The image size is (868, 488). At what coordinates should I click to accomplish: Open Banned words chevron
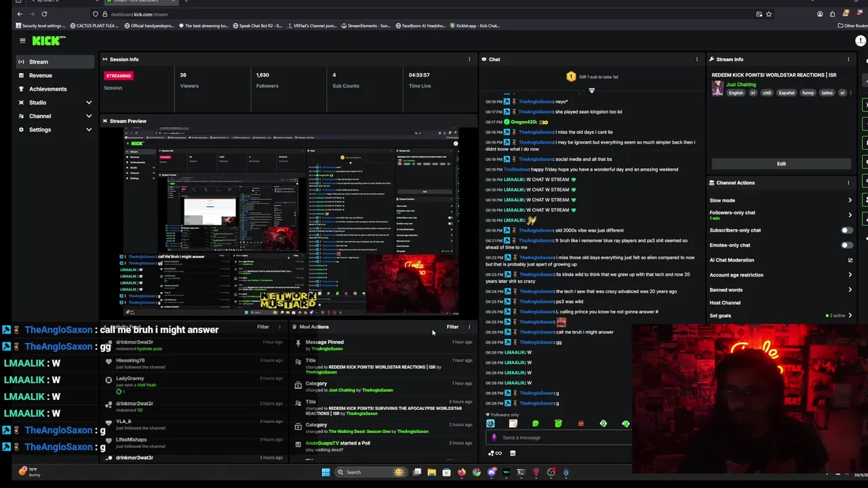coord(850,289)
